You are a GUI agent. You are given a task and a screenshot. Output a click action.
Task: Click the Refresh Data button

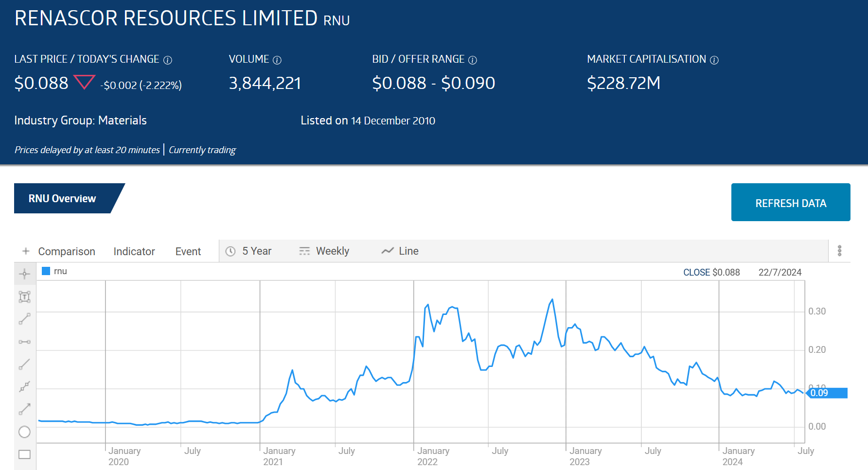click(791, 202)
